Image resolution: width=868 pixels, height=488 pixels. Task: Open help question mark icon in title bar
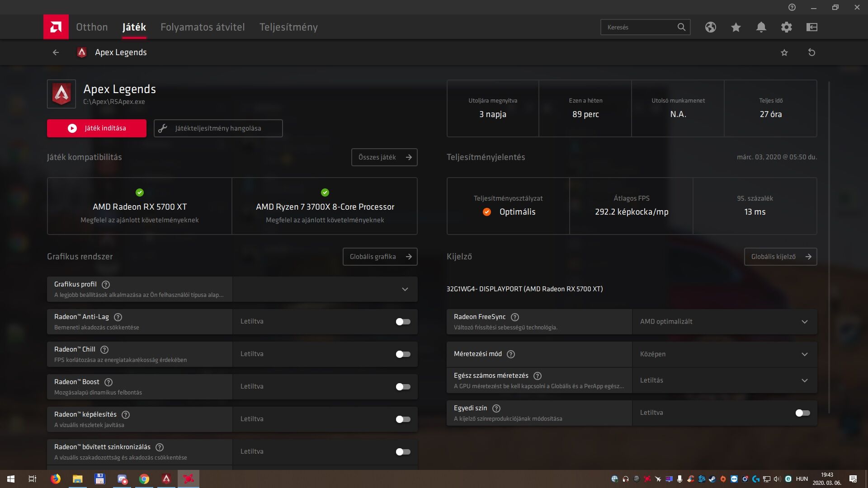[x=792, y=7]
